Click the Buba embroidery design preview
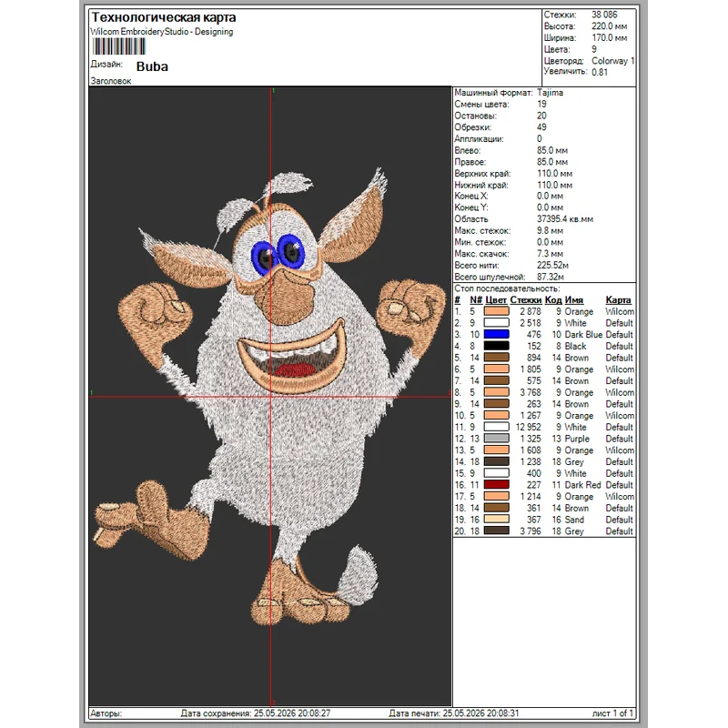 (x=270, y=396)
